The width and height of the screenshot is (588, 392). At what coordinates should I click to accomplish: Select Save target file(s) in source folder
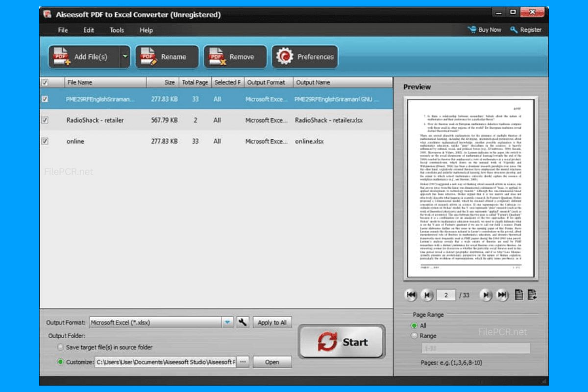point(60,347)
